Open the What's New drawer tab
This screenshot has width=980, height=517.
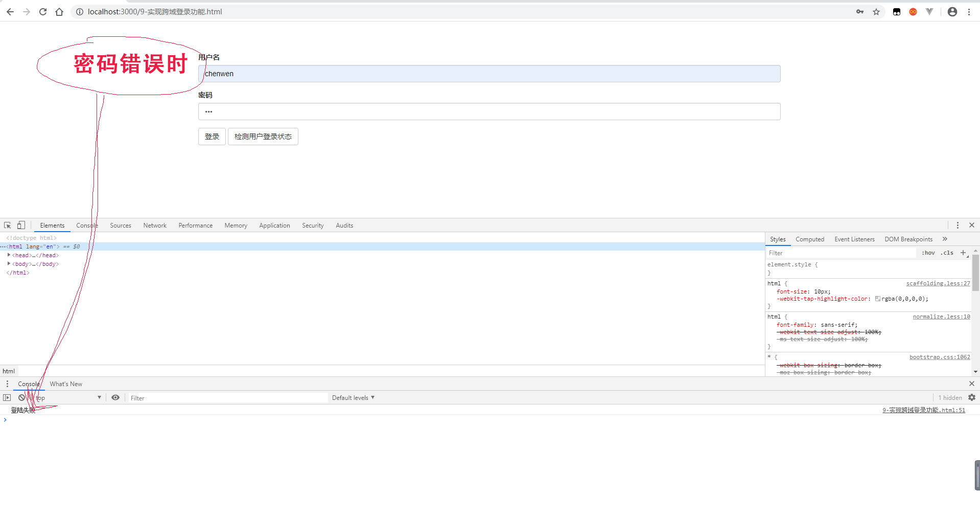click(x=66, y=384)
